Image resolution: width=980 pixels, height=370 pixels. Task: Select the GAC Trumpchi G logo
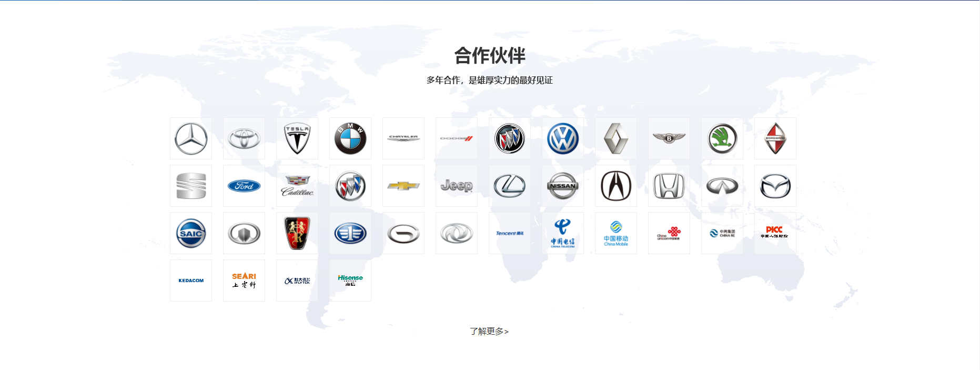403,233
